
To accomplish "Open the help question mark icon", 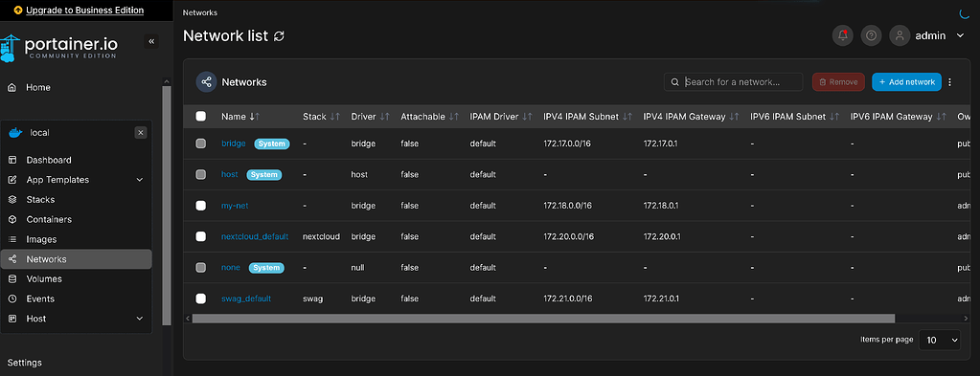I will [x=871, y=35].
